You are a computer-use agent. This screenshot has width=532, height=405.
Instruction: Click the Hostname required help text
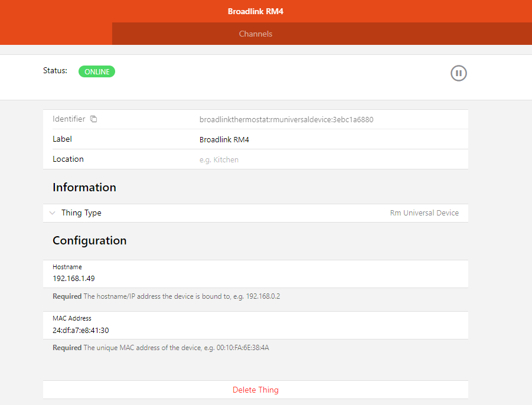[x=166, y=296]
